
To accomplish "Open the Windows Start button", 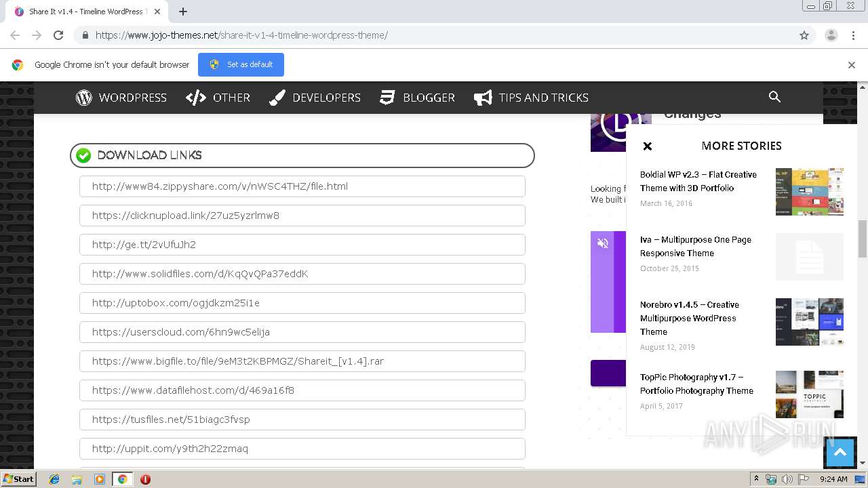I will 19,479.
